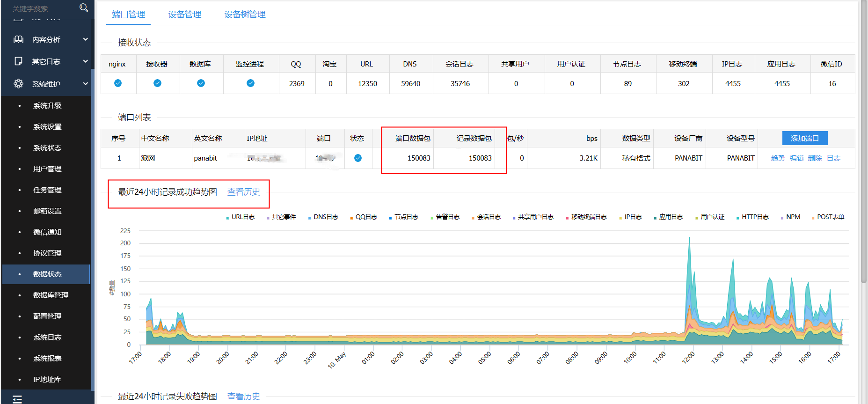Click the search magnifier icon
Viewport: 868px width, 404px height.
pos(84,7)
